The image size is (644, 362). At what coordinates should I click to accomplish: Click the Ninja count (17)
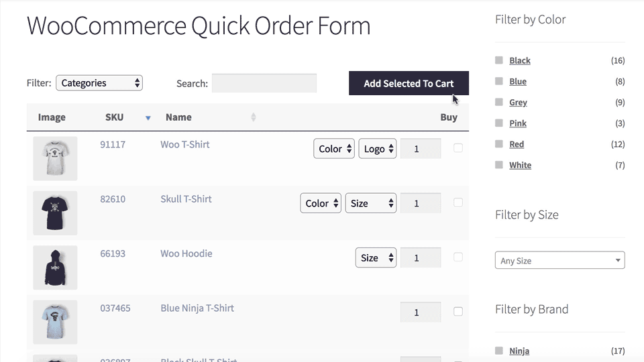(618, 351)
